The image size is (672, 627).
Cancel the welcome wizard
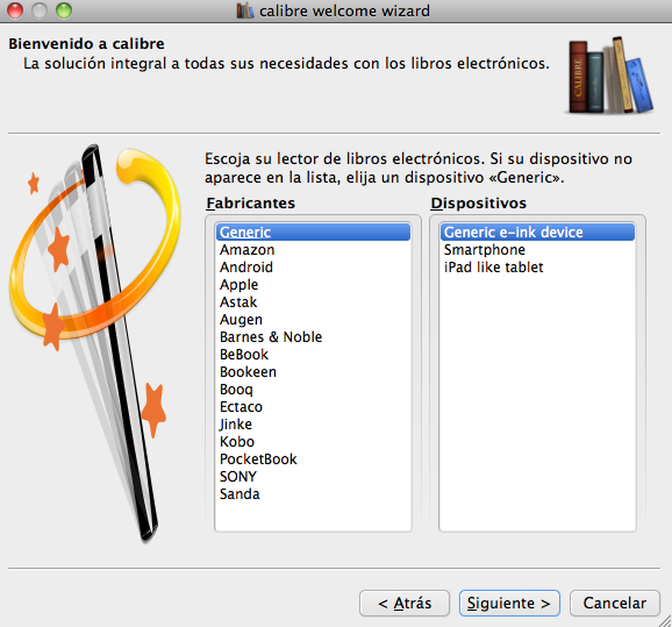(615, 603)
